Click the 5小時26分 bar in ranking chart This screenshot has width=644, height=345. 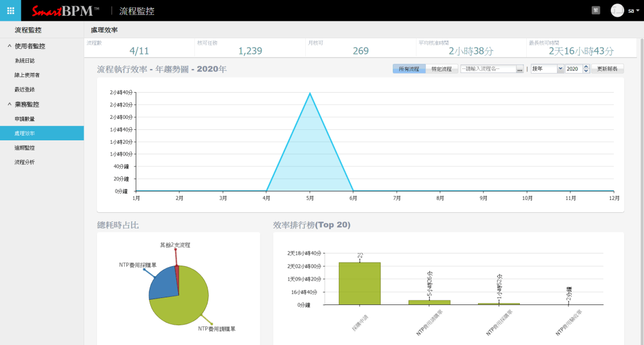429,302
